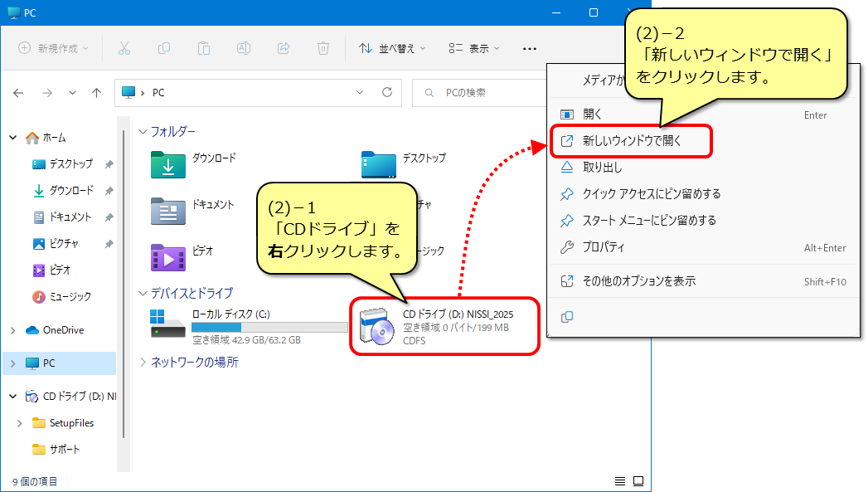Open the ダウンロード folder in sidebar

70,191
